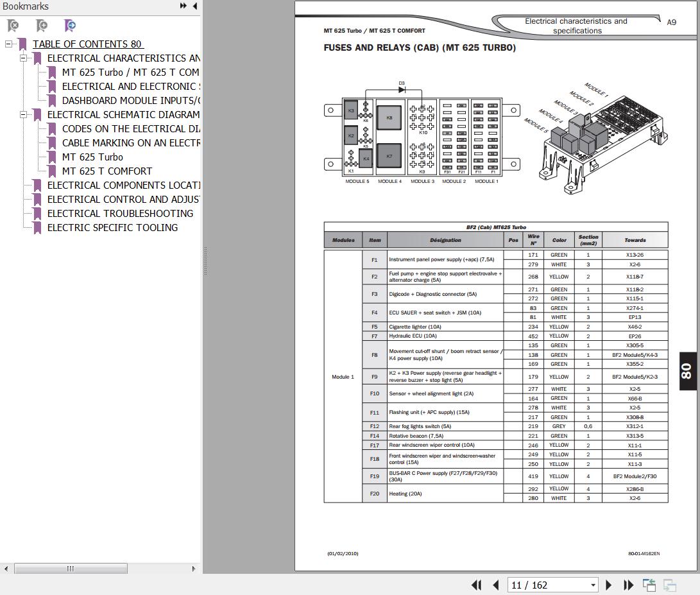Go to the previous page

point(495,585)
